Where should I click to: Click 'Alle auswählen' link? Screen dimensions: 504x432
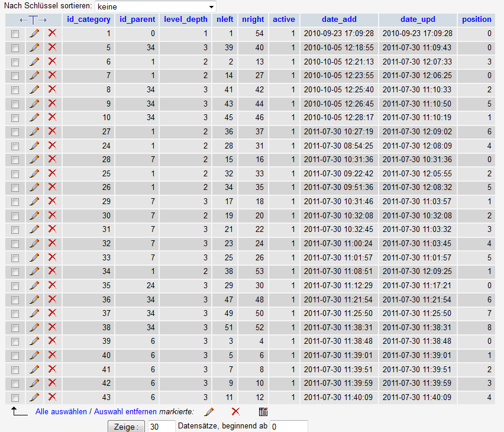coord(61,412)
